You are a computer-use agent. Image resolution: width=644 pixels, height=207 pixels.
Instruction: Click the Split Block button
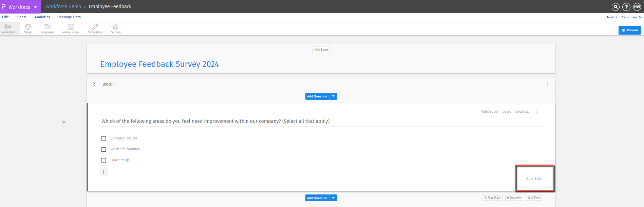click(x=534, y=197)
